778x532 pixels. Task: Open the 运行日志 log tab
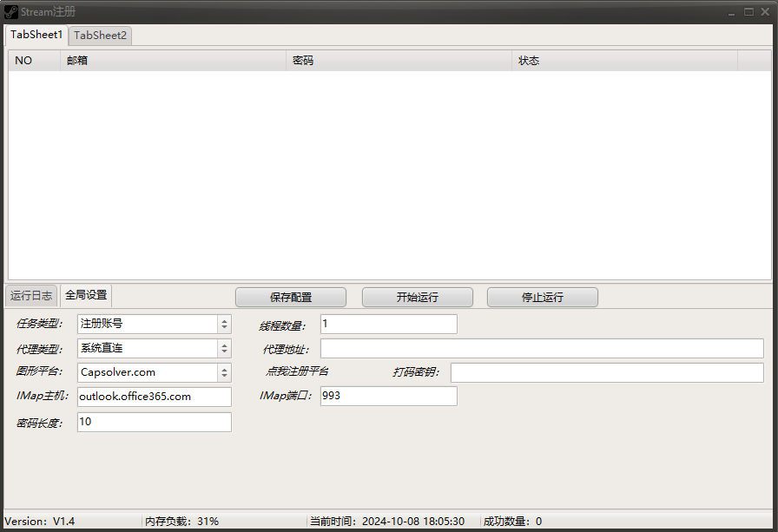tap(31, 296)
